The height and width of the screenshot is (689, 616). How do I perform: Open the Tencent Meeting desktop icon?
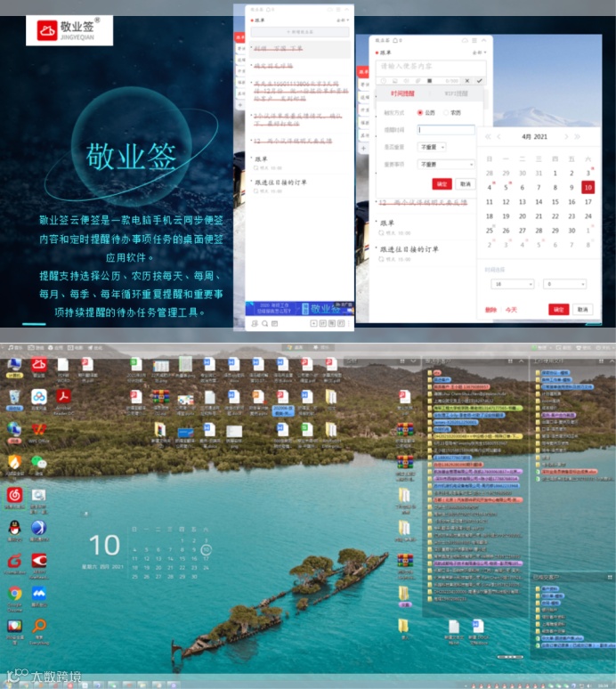pos(38,594)
